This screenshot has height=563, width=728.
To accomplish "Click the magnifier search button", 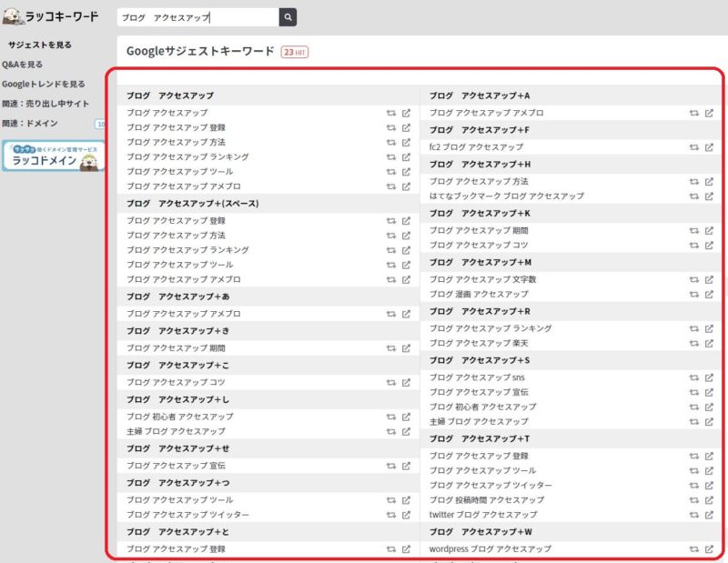I will point(288,17).
